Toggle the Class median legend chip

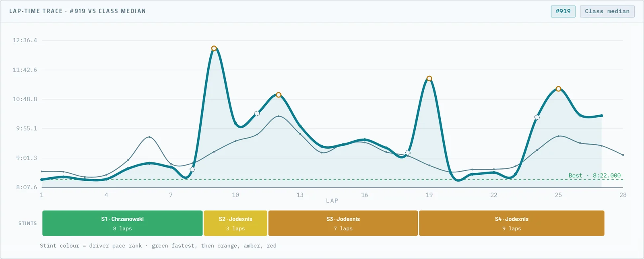coord(607,11)
